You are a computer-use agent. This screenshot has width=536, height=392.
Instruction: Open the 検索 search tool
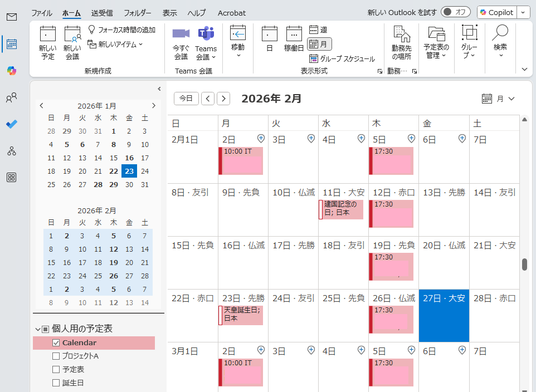(500, 43)
